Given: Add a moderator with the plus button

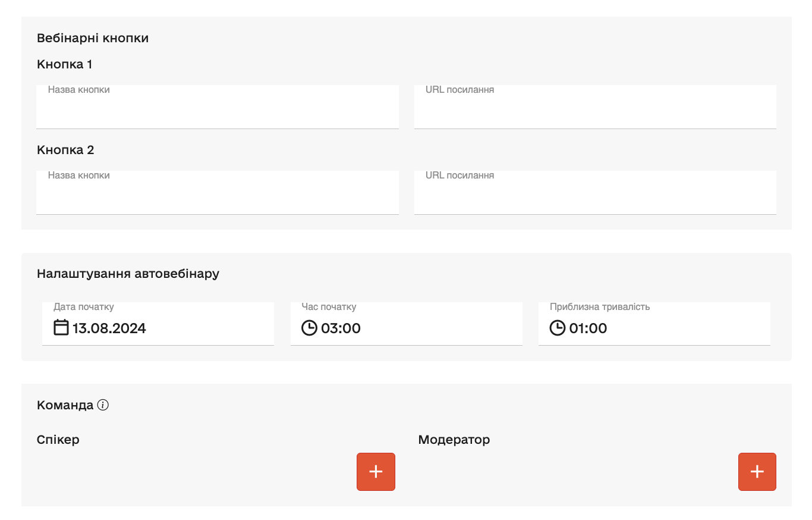Looking at the screenshot, I should pos(757,472).
